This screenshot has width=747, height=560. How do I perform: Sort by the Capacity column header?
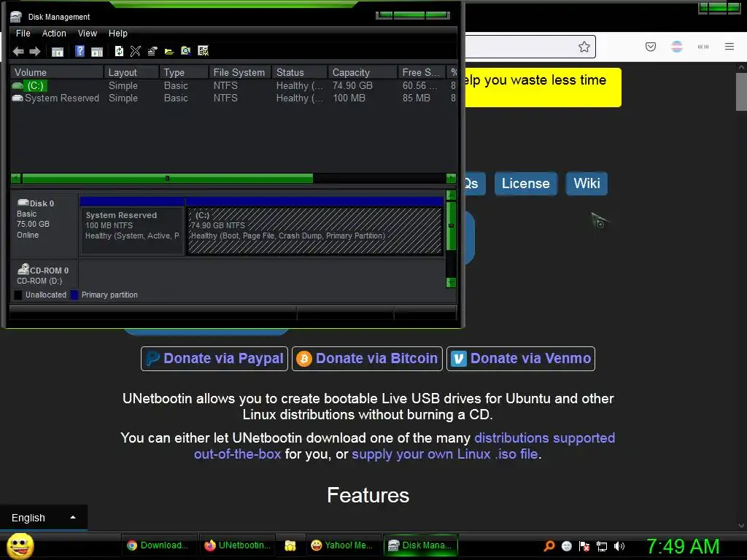(363, 72)
